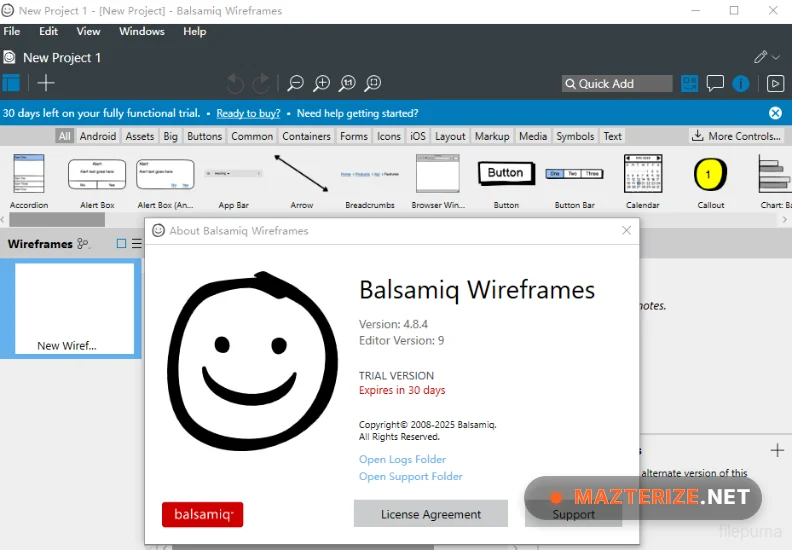This screenshot has width=792, height=550.
Task: Select the Buttons category
Action: pos(205,136)
